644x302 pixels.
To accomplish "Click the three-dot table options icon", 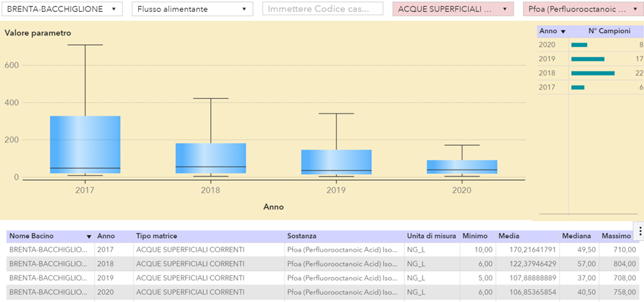I will coord(638,231).
